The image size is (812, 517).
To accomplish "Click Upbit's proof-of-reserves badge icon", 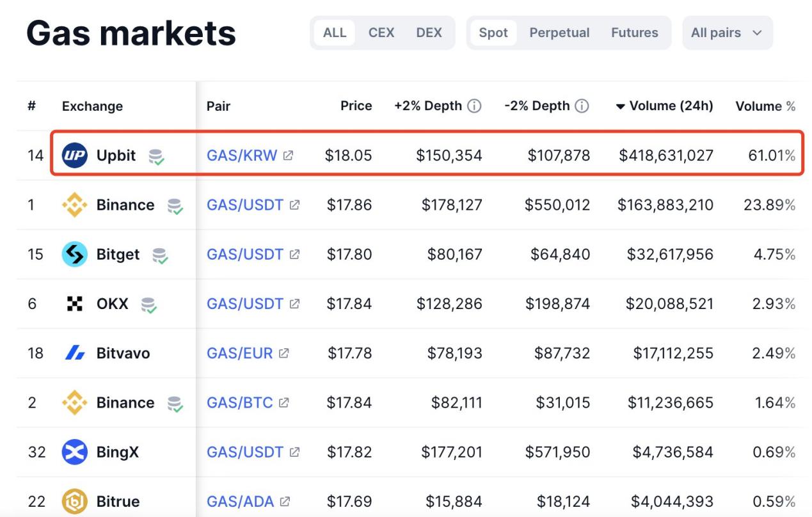I will [x=155, y=156].
